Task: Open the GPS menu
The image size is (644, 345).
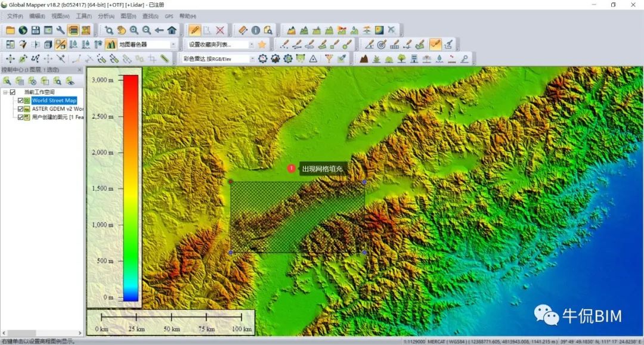Action: click(x=169, y=16)
